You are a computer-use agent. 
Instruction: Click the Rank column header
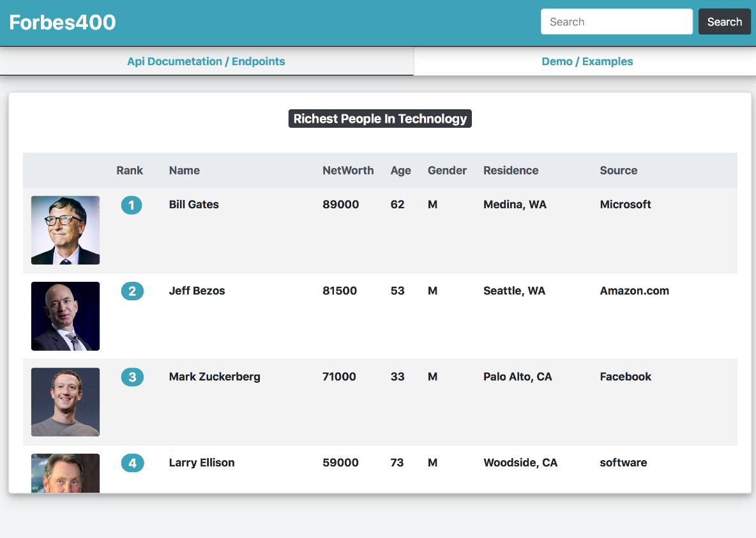pyautogui.click(x=130, y=171)
